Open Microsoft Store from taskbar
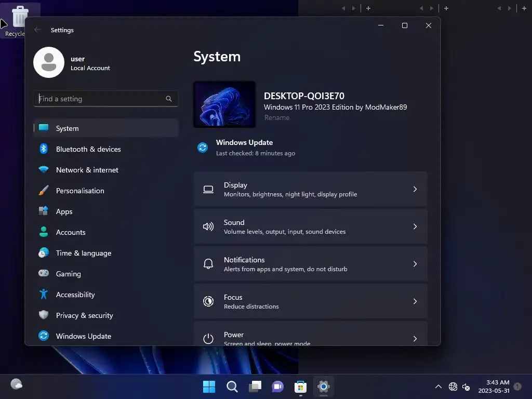Viewport: 532px width, 399px height. pyautogui.click(x=301, y=387)
